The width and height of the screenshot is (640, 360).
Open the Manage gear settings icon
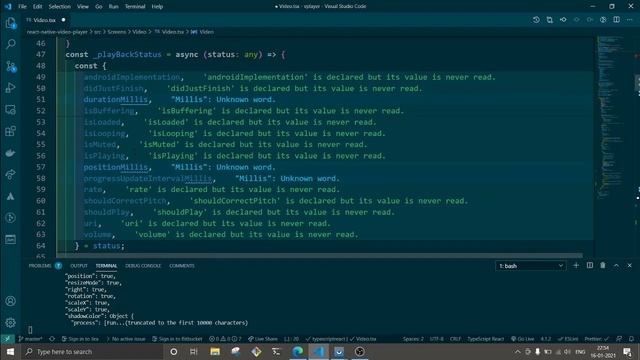[11, 322]
